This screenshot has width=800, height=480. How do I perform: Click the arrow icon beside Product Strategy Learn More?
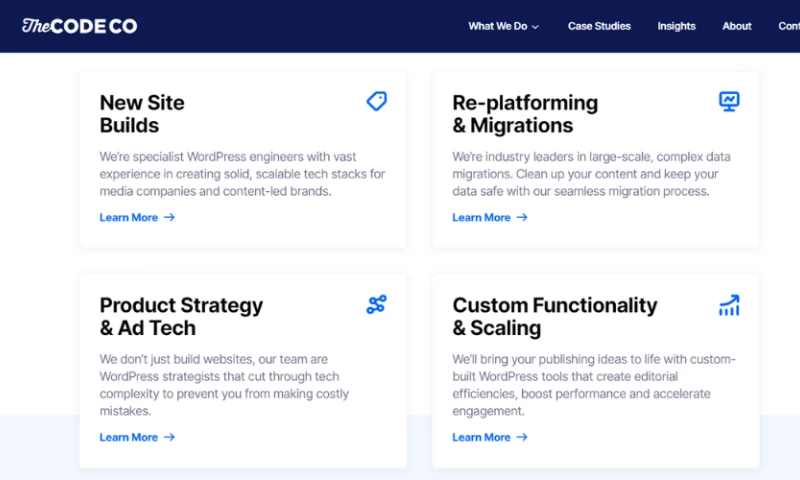click(169, 437)
